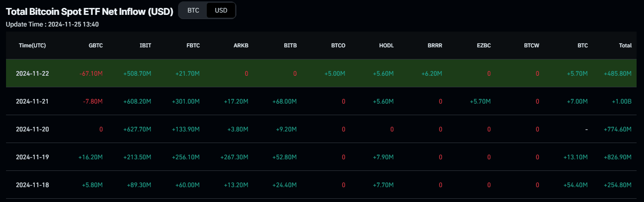The height and width of the screenshot is (202, 644).
Task: Click the Total column header
Action: tap(625, 46)
